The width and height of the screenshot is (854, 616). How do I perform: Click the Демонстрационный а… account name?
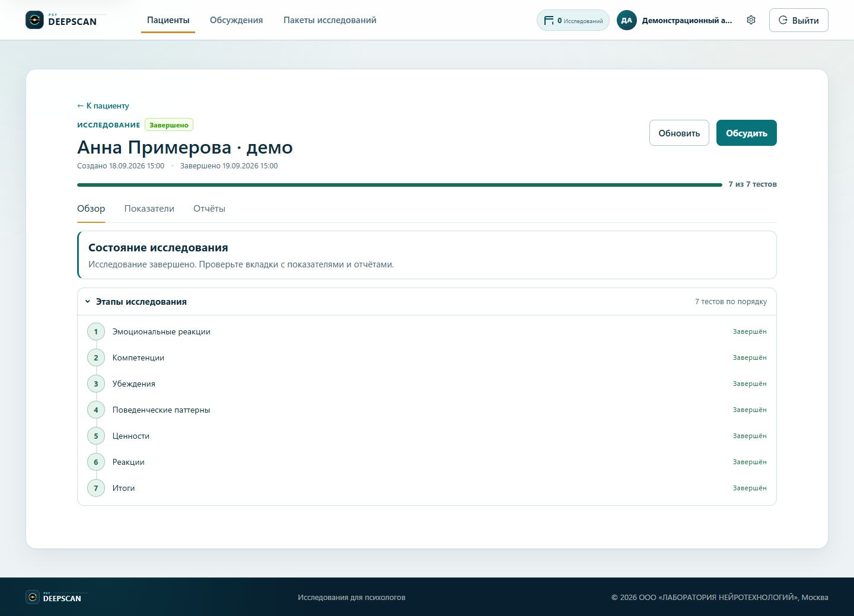click(x=687, y=20)
